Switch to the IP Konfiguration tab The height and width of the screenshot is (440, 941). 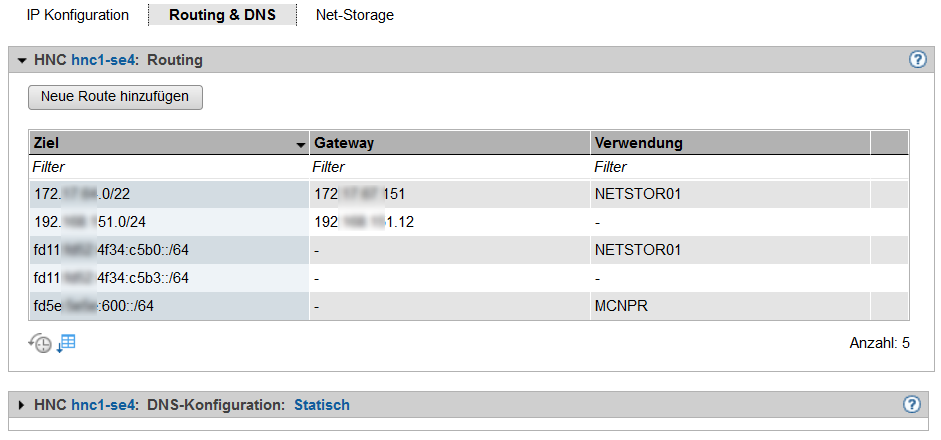pyautogui.click(x=78, y=15)
